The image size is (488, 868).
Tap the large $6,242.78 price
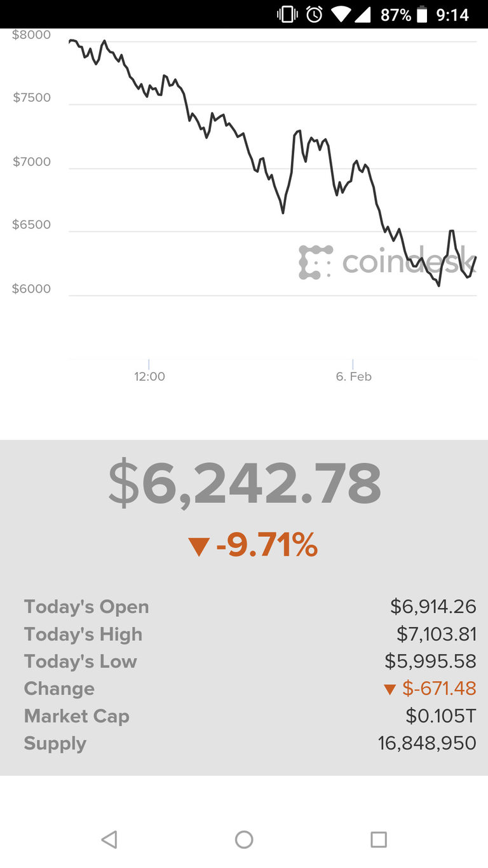pos(245,484)
